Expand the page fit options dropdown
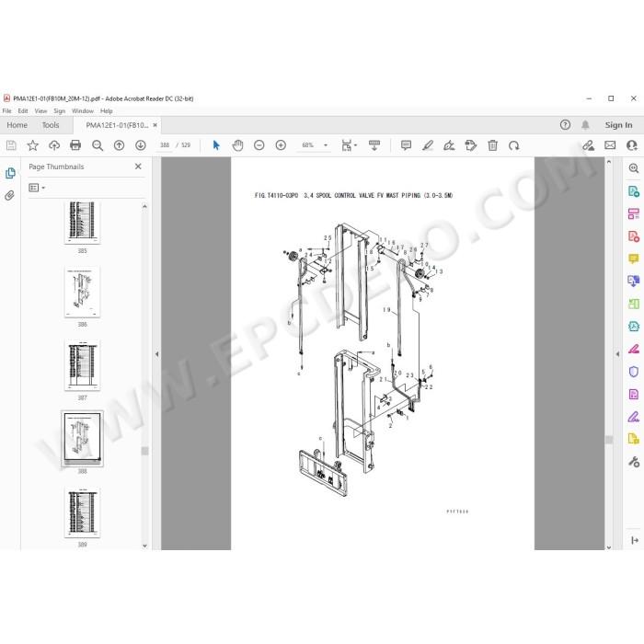 click(x=356, y=145)
